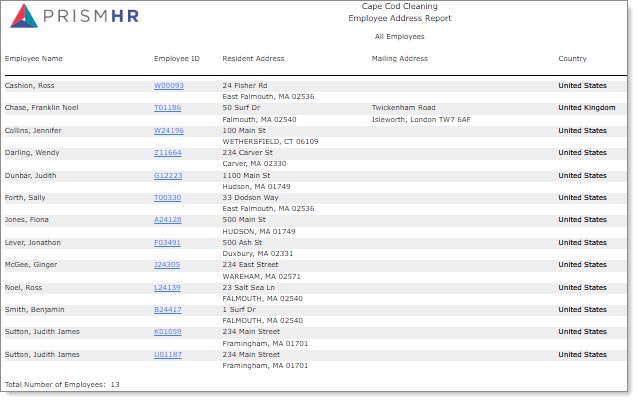Click the Employee Name column header
This screenshot has height=402, width=638.
34,59
